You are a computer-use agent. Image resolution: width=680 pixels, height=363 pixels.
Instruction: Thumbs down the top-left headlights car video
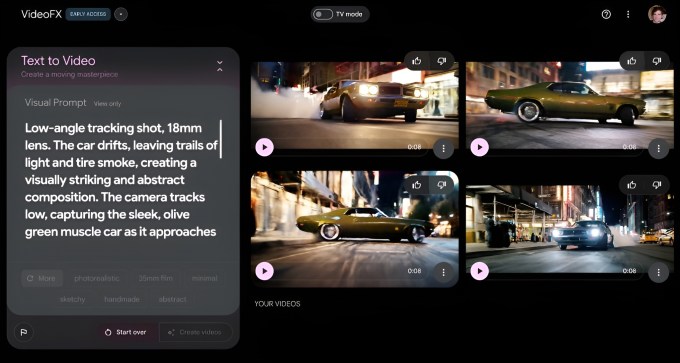click(442, 61)
